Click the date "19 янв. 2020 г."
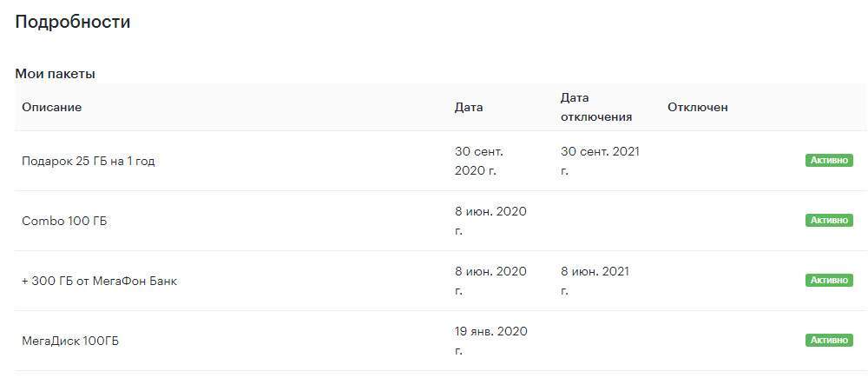The height and width of the screenshot is (378, 868). (x=490, y=341)
